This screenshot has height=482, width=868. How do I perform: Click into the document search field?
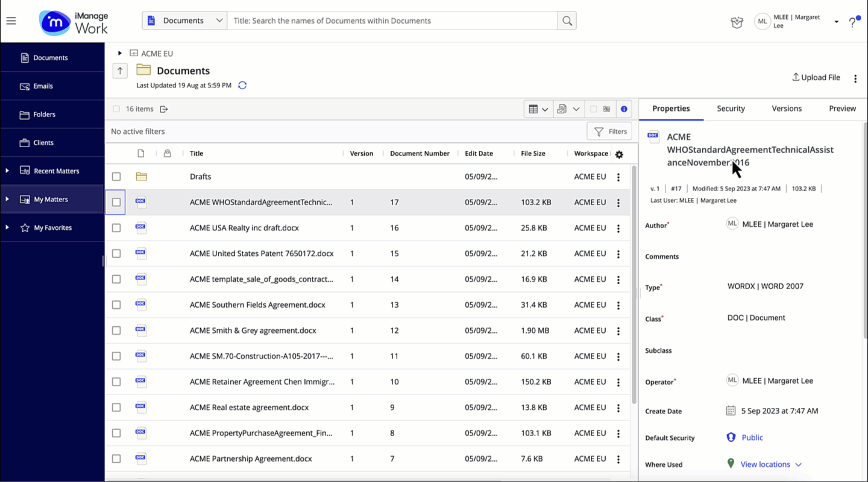click(x=392, y=21)
